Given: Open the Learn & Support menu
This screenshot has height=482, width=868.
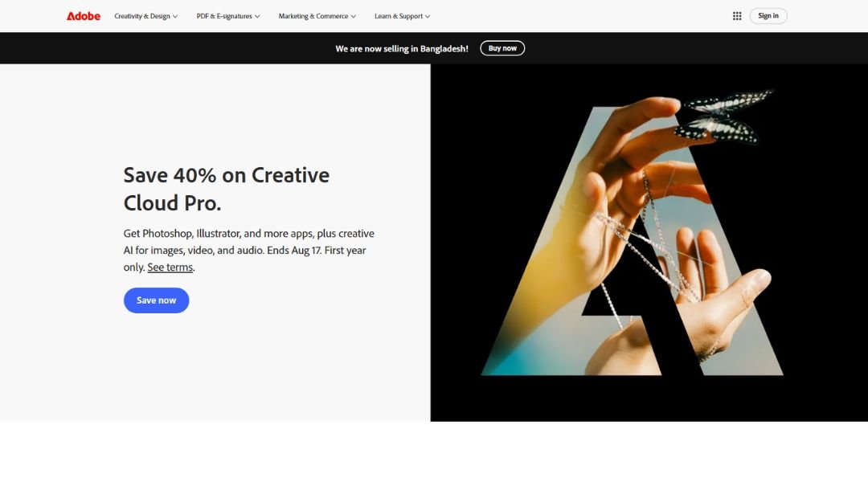Looking at the screenshot, I should (x=402, y=16).
